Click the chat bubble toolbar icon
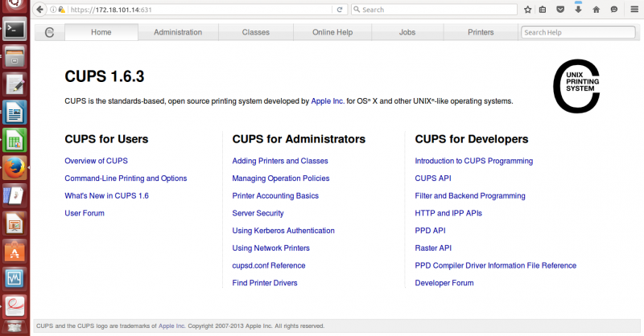Image resolution: width=644 pixels, height=336 pixels. click(614, 10)
